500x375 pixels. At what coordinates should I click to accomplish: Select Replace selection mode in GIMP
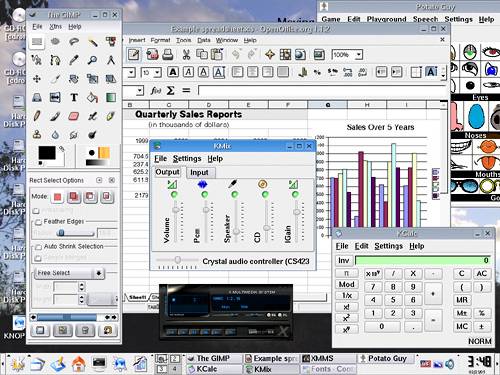pyautogui.click(x=57, y=197)
